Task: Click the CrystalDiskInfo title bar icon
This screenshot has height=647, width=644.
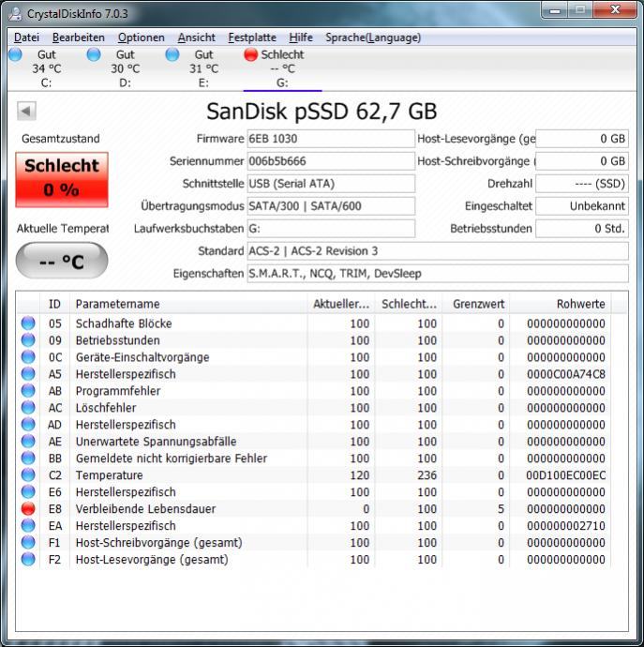Action: tap(16, 13)
